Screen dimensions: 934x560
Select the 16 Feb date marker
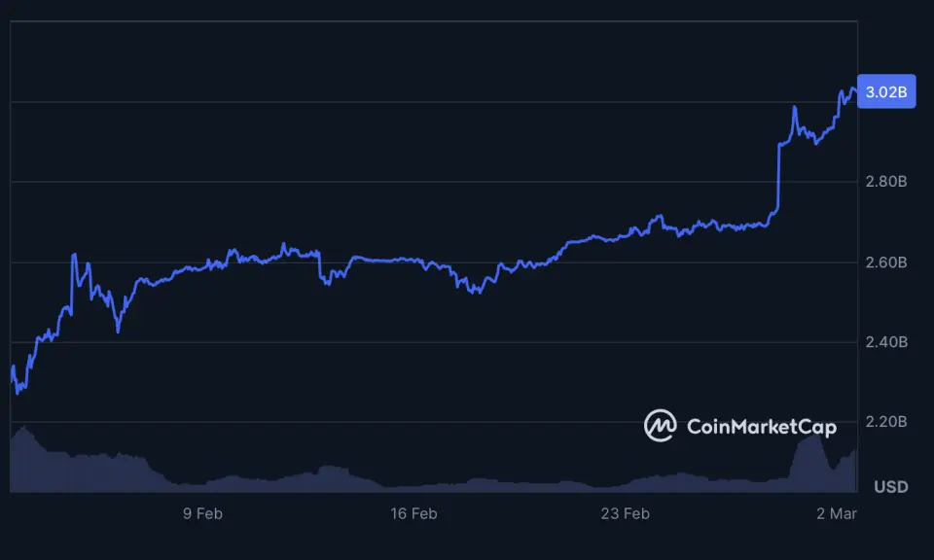tap(413, 513)
